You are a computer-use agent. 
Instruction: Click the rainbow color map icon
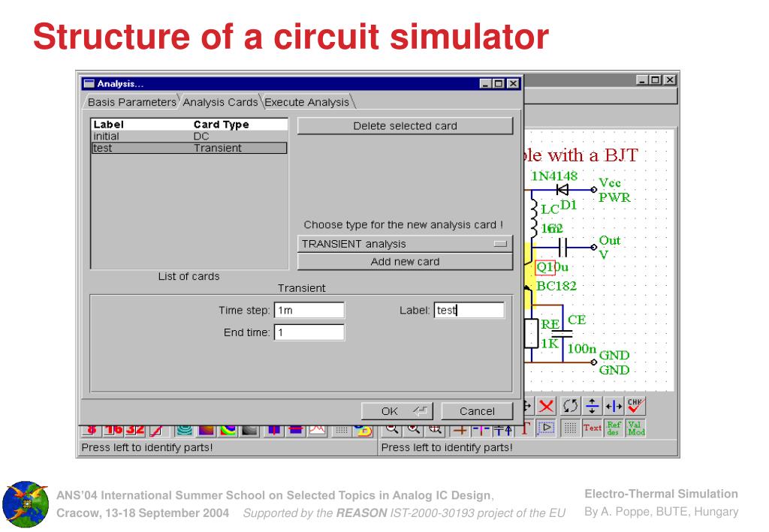point(228,430)
